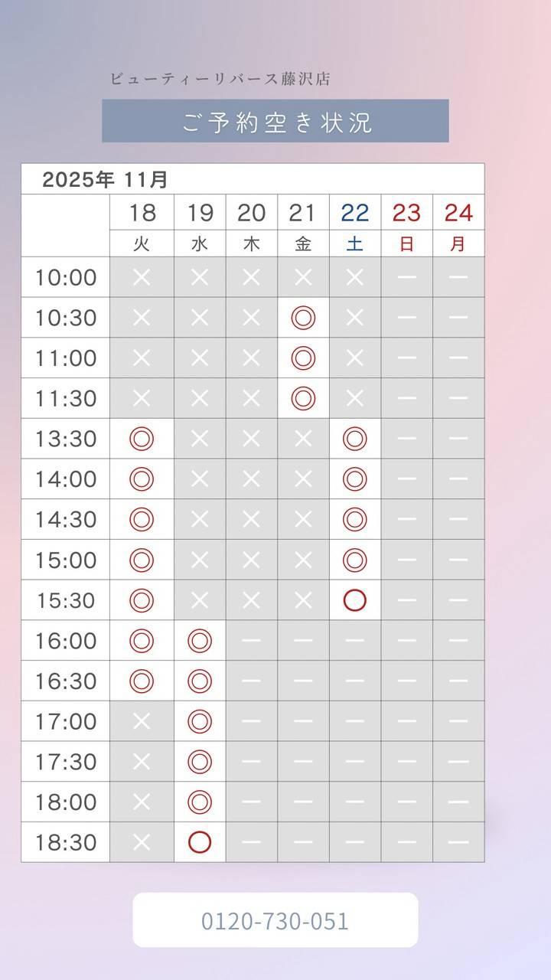Select Wednesday 19 at 16:00 available slot
551x980 pixels.
200,641
